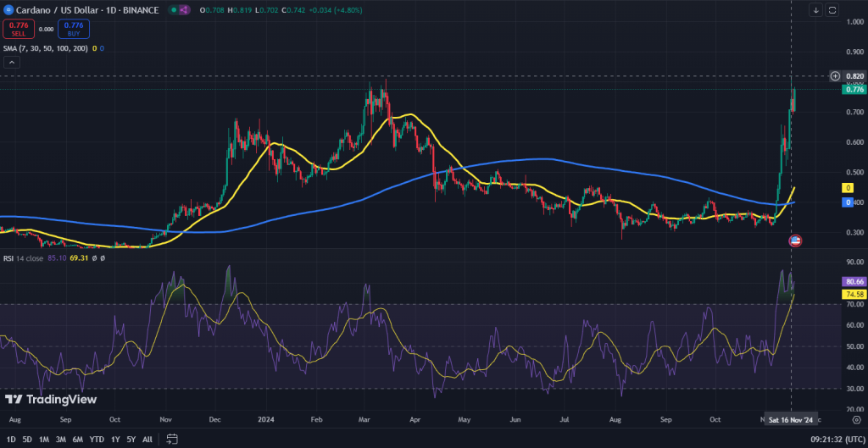Click the download arrow icon at top right
The image size is (868, 448).
coord(816,10)
